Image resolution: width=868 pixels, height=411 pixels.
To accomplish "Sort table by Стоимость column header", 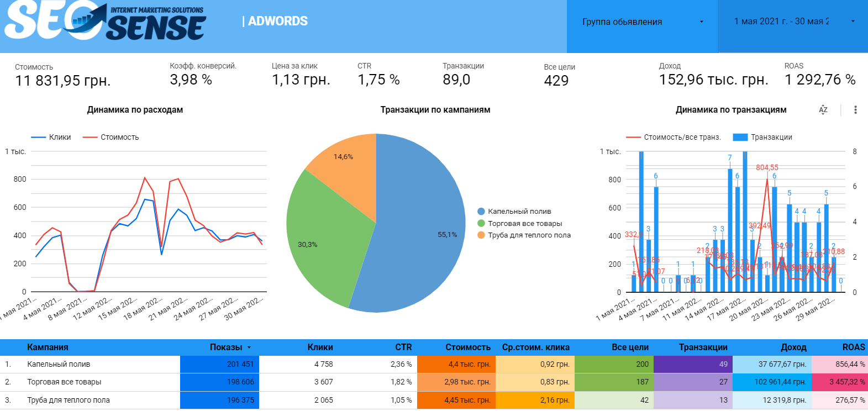I will [x=468, y=347].
